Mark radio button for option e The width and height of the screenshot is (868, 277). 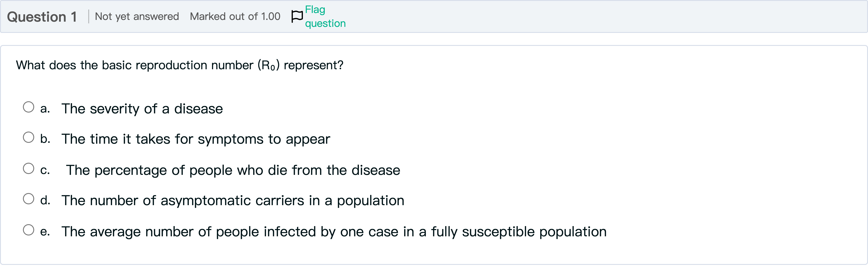point(29,230)
